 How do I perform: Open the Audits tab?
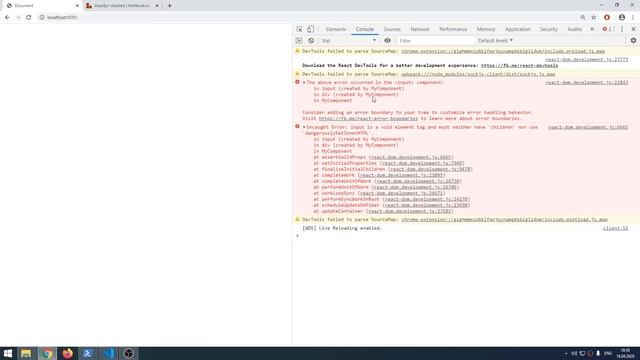(x=574, y=29)
